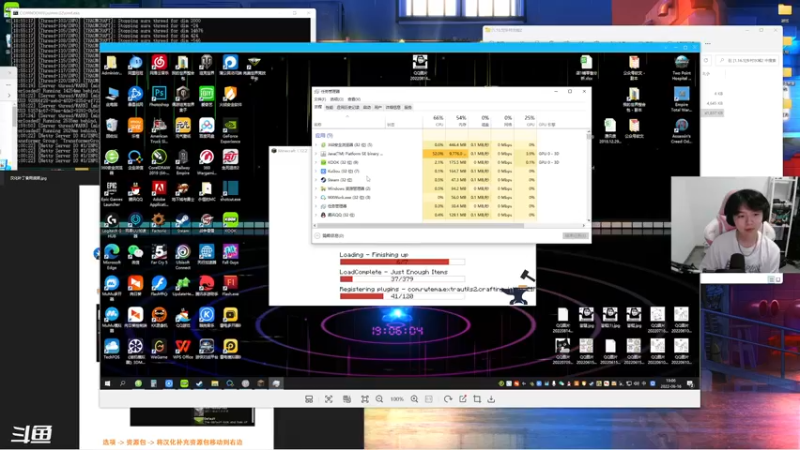Open Ubisoft Connect desktop shortcut
The height and width of the screenshot is (450, 800).
click(x=183, y=256)
